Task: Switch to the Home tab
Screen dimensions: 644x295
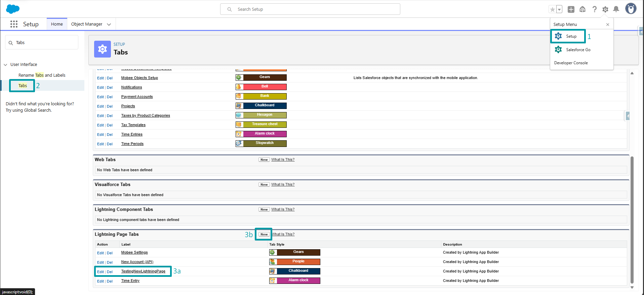Action: [x=57, y=24]
